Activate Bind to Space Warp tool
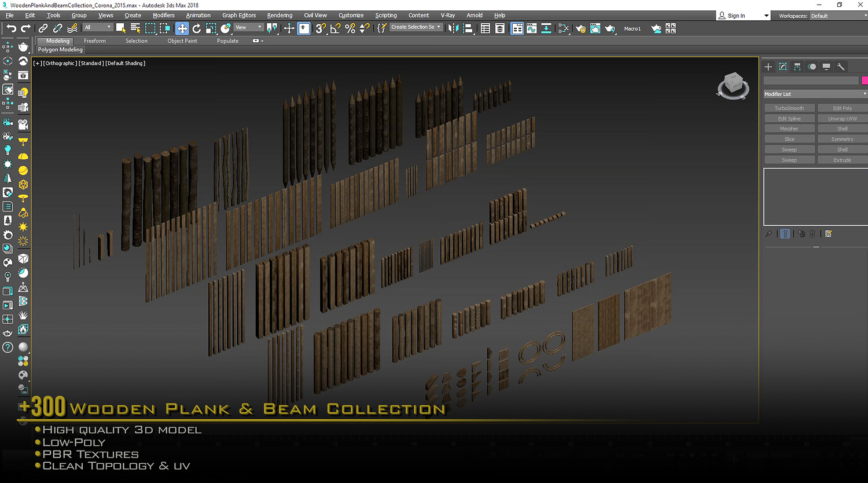The width and height of the screenshot is (868, 483). [72, 28]
